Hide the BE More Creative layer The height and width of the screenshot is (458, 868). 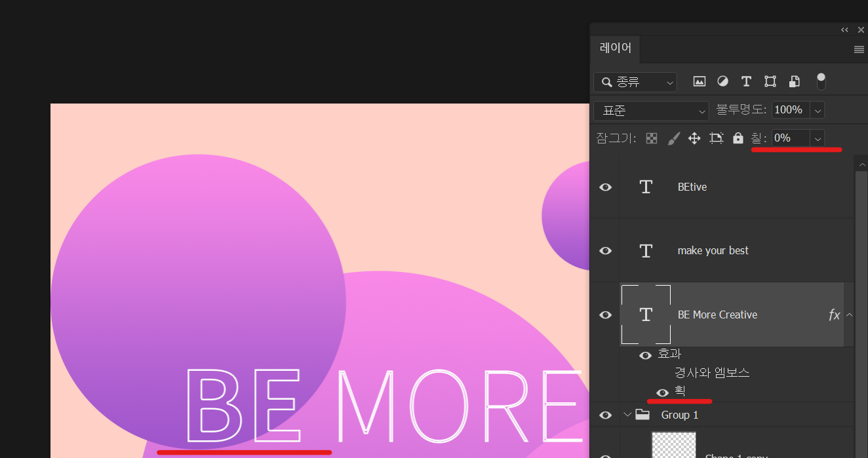[x=605, y=315]
